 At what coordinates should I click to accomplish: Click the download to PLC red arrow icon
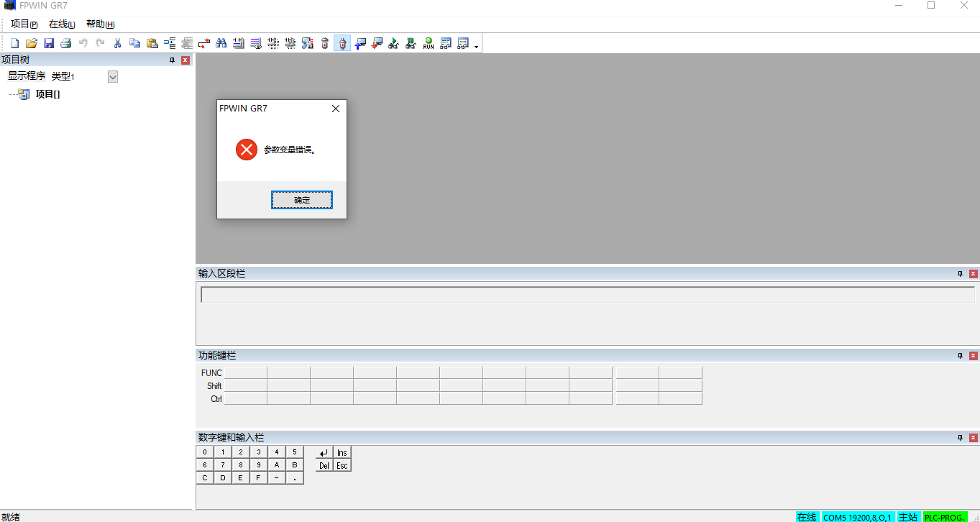377,43
